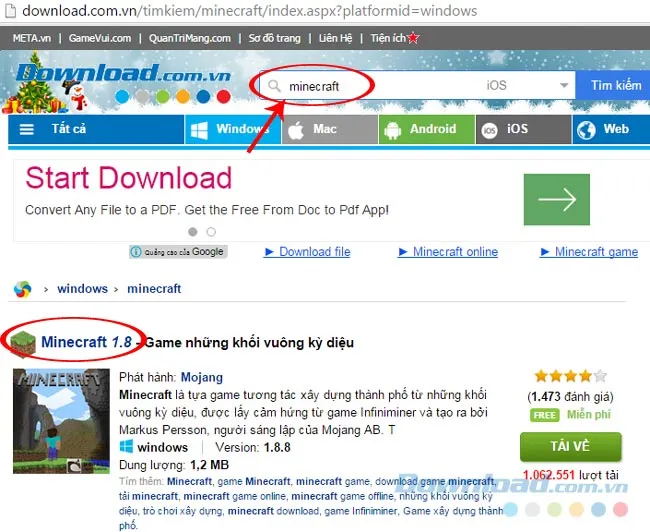Viewport: 650px width, 532px height.
Task: Click the green arrow ad button
Action: [556, 199]
